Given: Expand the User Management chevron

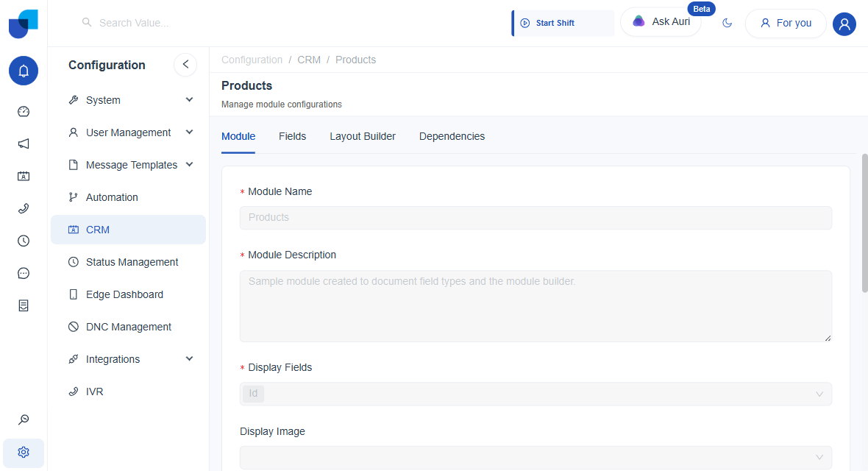Looking at the screenshot, I should [x=189, y=132].
